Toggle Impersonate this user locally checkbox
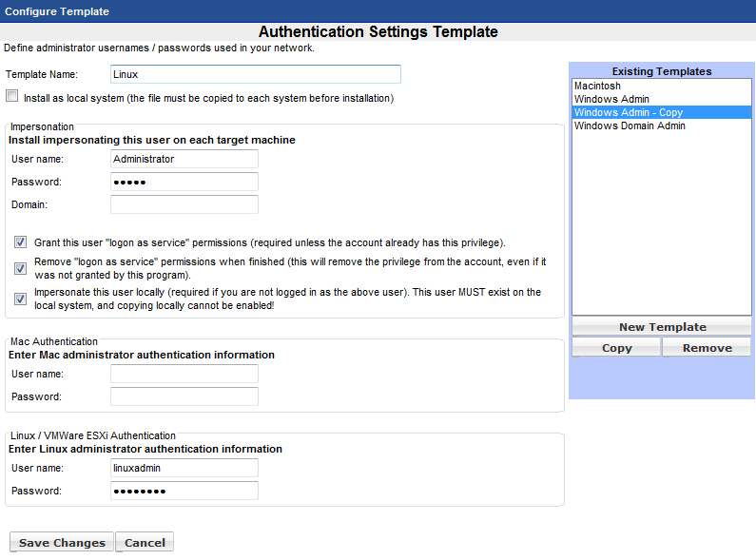Viewport: 756px width, 560px height. [x=20, y=299]
